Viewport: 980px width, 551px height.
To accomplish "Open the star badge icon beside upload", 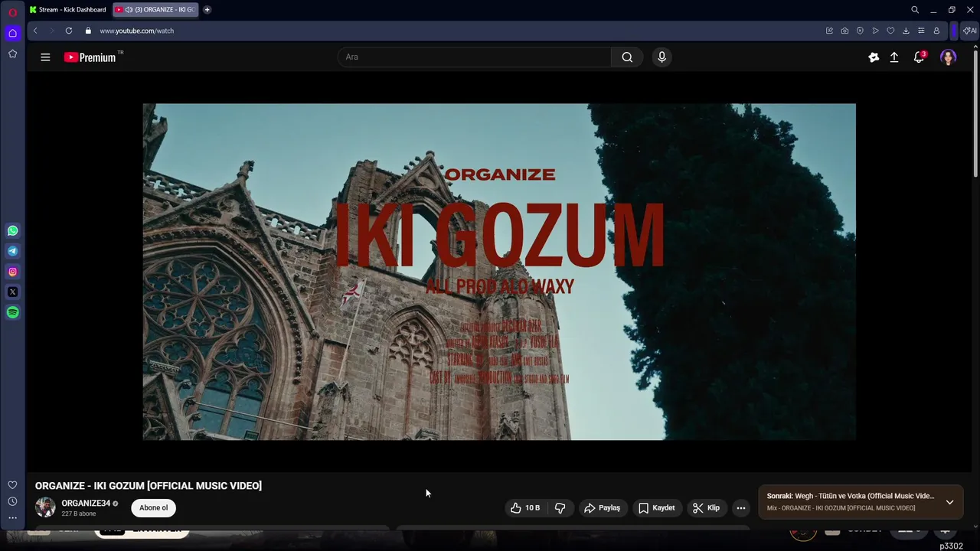I will pyautogui.click(x=874, y=57).
